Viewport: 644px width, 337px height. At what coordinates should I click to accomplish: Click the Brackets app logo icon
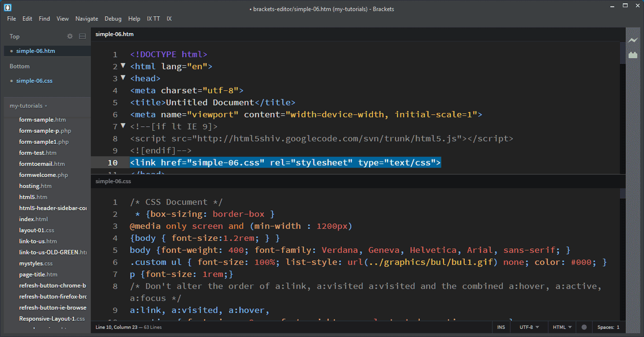click(8, 8)
